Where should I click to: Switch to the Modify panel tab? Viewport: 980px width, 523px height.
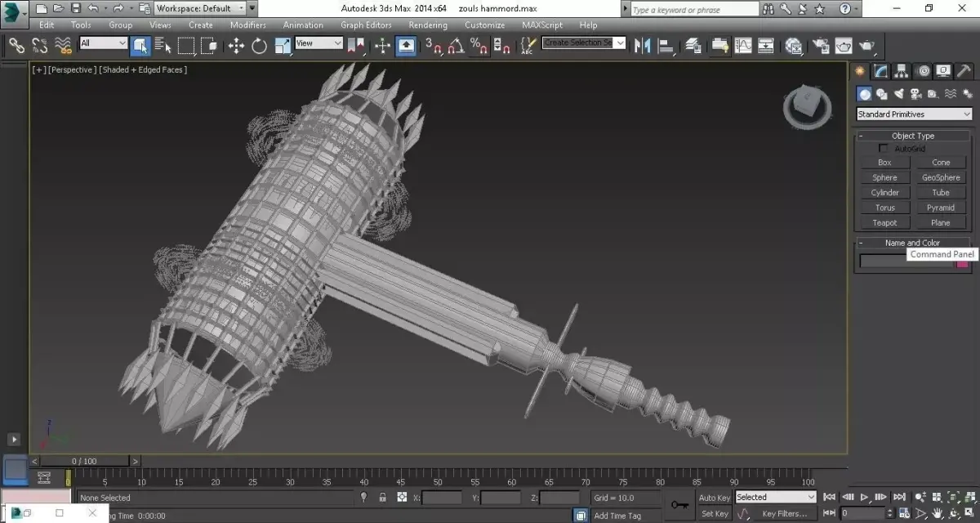point(880,71)
